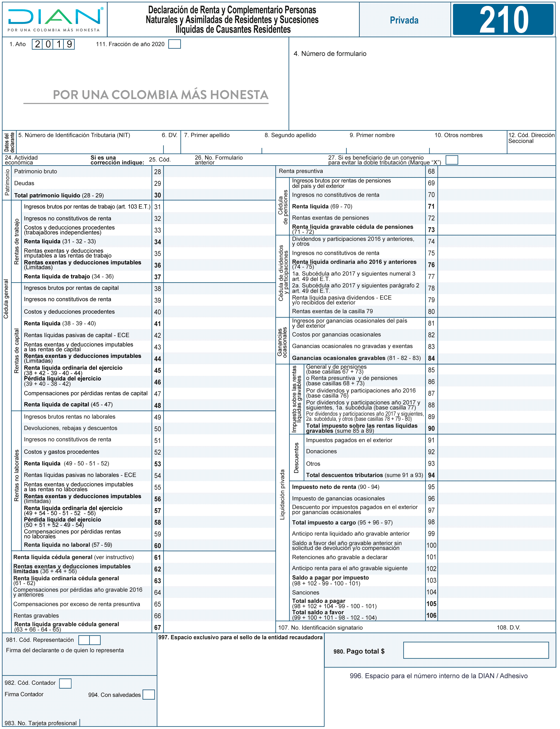
Task: Mark the doble tributación convenio checkbox
Action: click(x=452, y=160)
